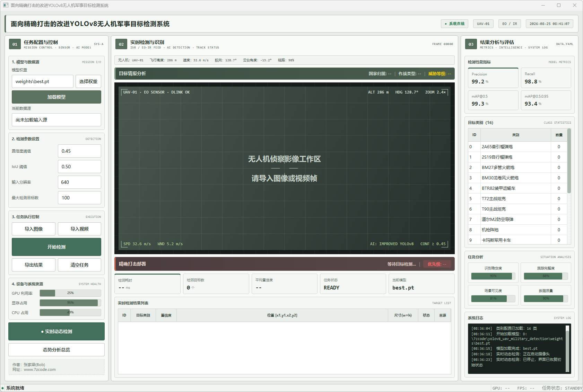Click the 导入视频 button

coord(79,229)
